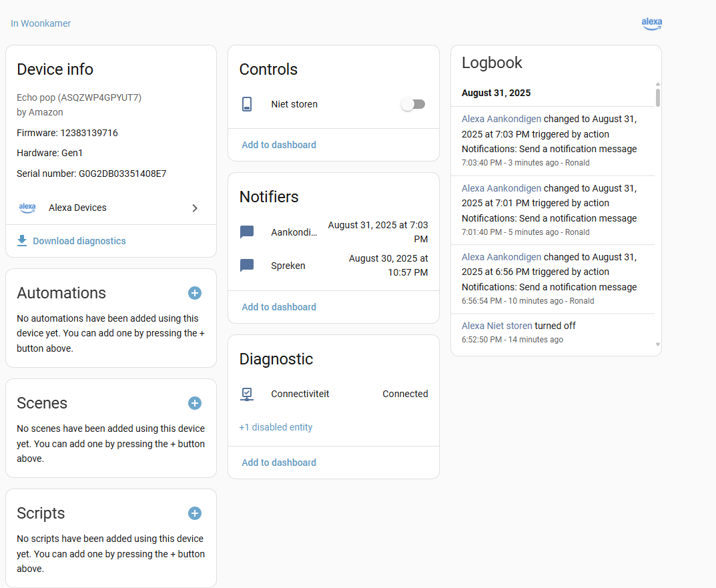Add a new automation with plus icon
The image size is (716, 588).
coord(195,293)
